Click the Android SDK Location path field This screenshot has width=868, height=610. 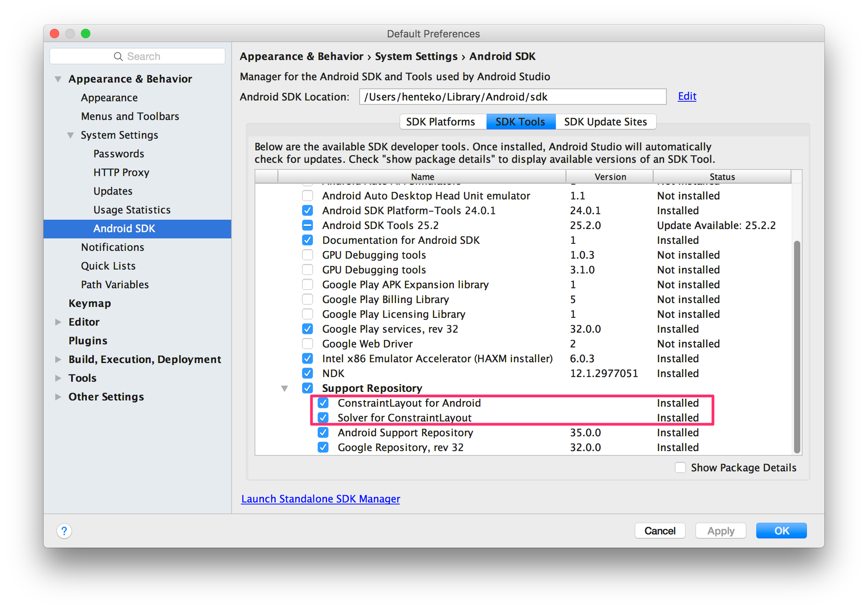click(512, 97)
